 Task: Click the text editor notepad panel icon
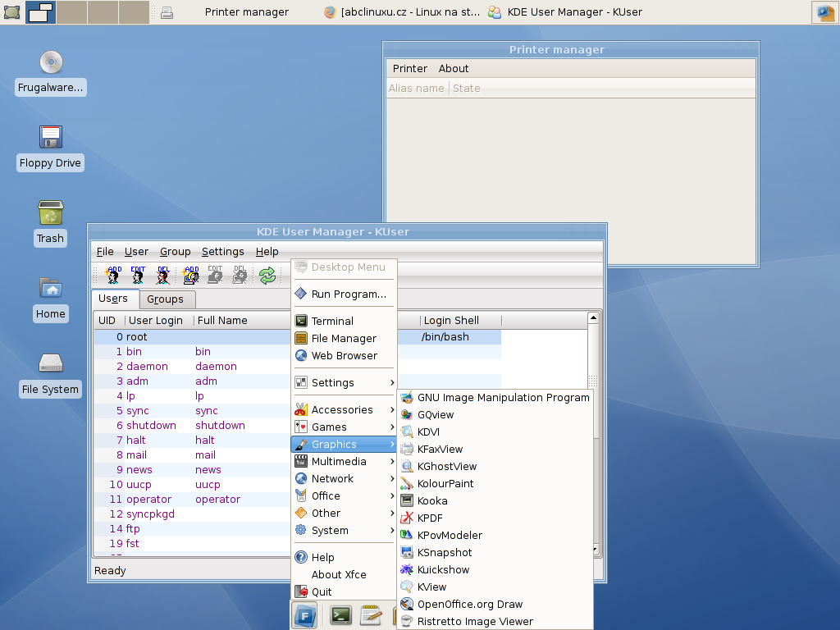[x=371, y=614]
